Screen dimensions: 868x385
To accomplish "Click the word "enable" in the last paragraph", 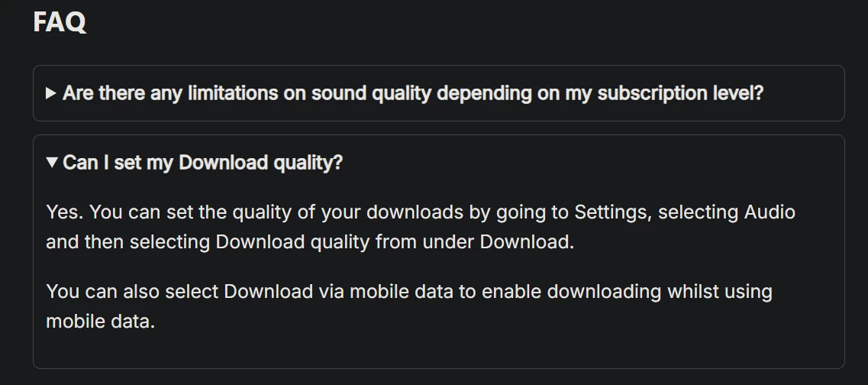I will pos(514,292).
